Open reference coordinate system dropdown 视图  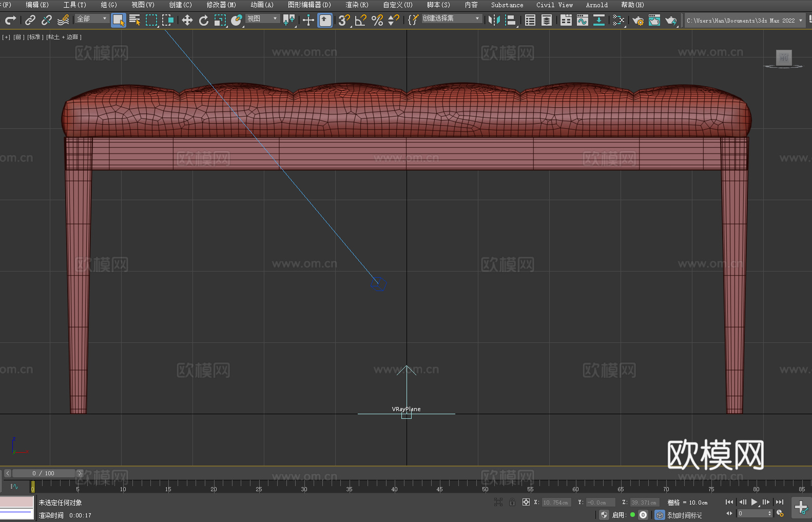point(262,18)
